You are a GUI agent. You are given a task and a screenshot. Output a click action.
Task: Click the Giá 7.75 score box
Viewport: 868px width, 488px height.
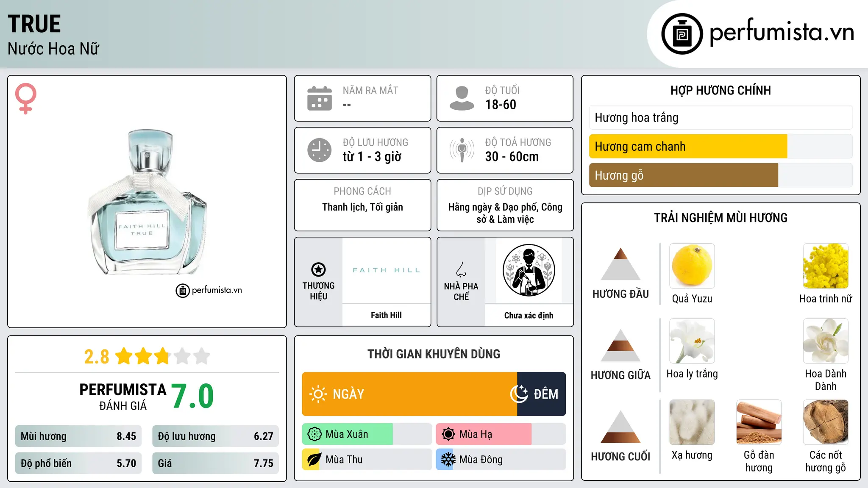[x=215, y=463]
